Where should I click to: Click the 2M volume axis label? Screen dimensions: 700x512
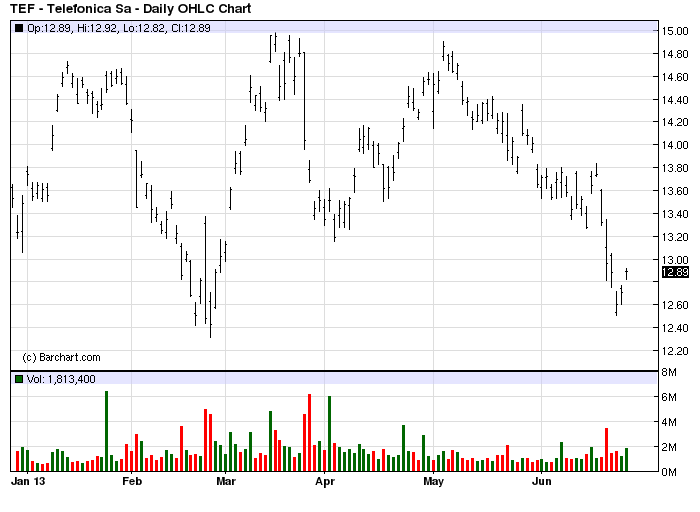669,447
